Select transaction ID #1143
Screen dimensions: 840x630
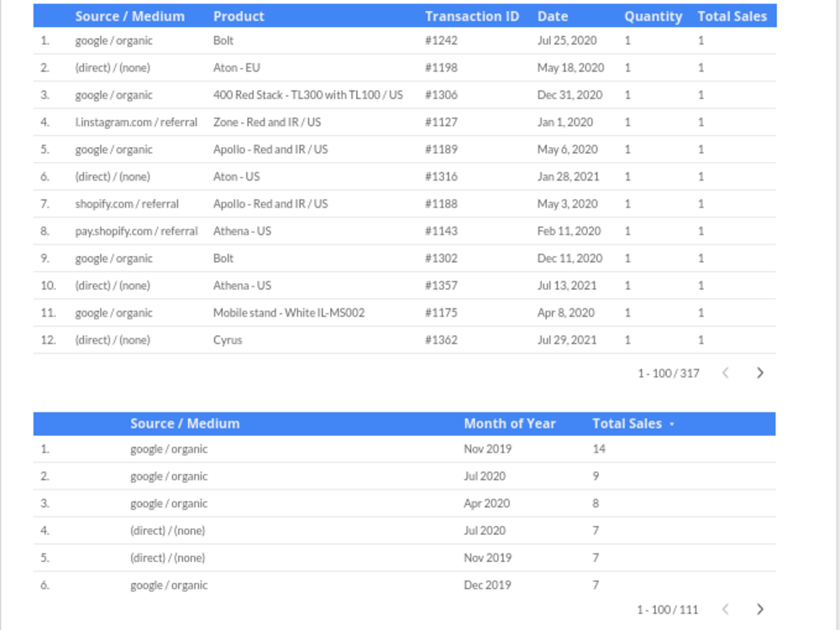point(442,232)
